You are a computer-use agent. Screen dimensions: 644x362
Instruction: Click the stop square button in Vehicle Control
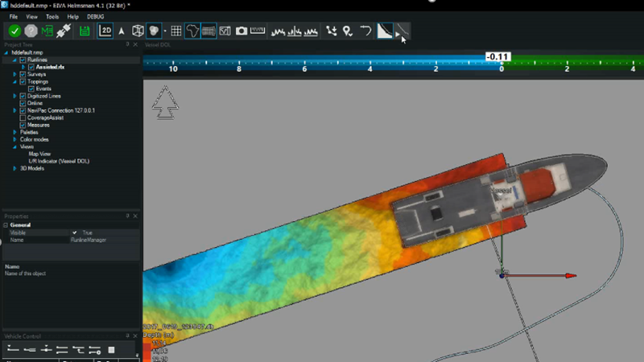point(111,350)
